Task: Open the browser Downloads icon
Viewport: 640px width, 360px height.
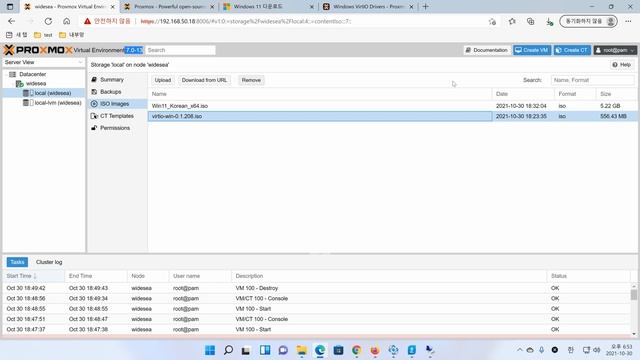Action: (549, 21)
